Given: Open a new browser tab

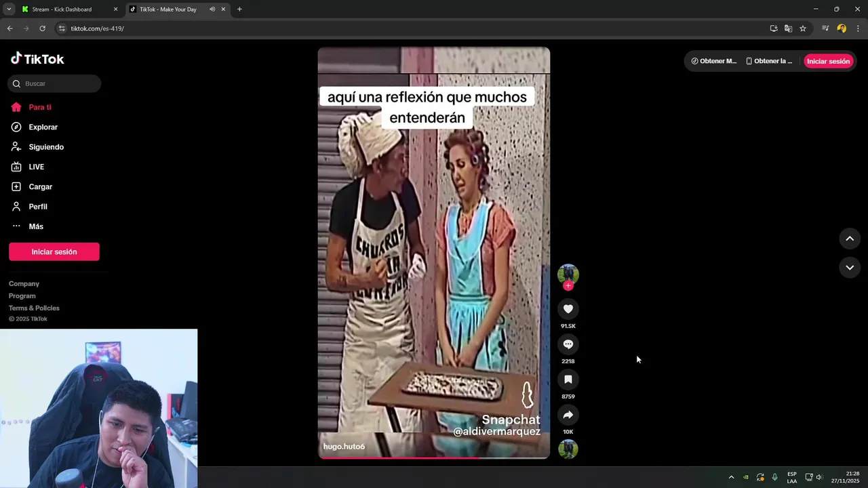Looking at the screenshot, I should click(x=239, y=9).
